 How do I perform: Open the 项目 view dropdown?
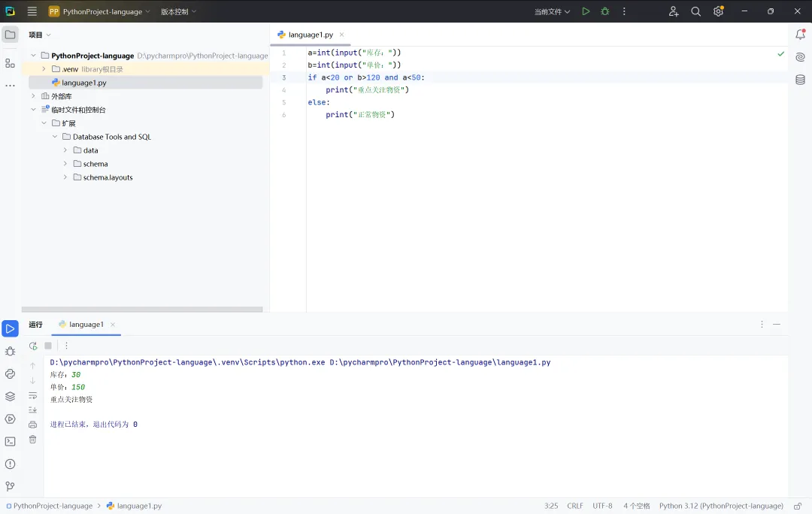(40, 35)
